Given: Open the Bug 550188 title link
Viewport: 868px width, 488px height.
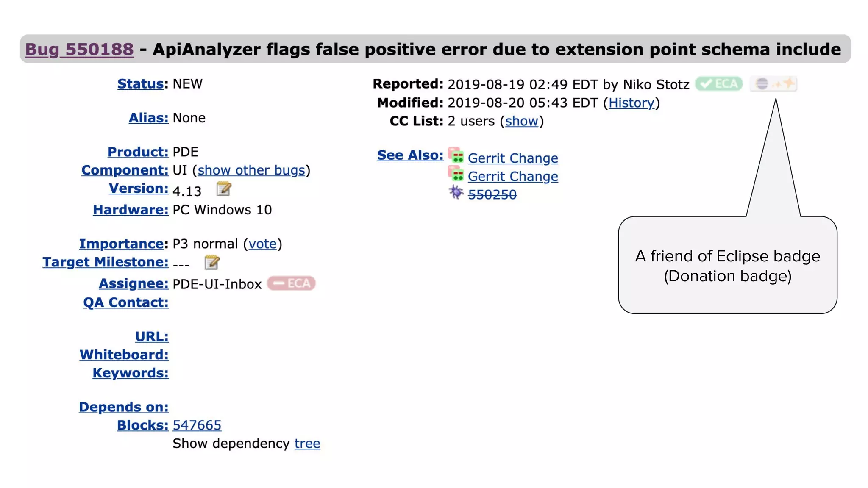Looking at the screenshot, I should tap(79, 49).
